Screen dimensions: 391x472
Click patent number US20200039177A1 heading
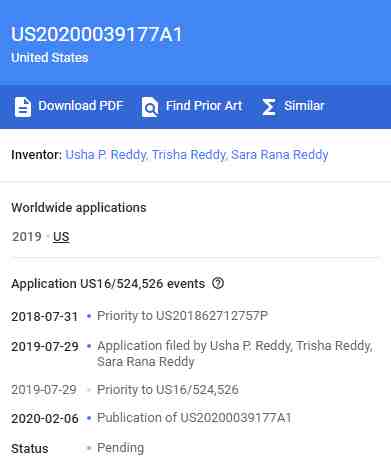[x=97, y=34]
